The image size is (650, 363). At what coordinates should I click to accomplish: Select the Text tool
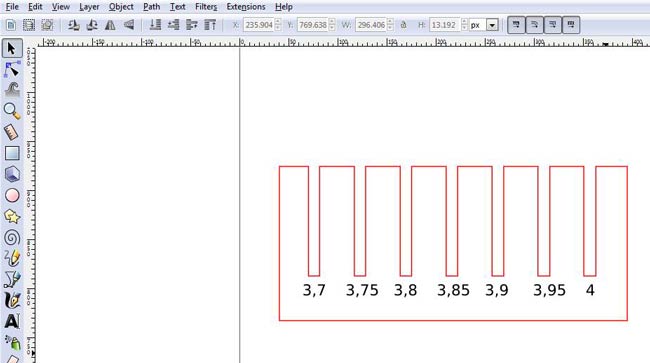(12, 321)
